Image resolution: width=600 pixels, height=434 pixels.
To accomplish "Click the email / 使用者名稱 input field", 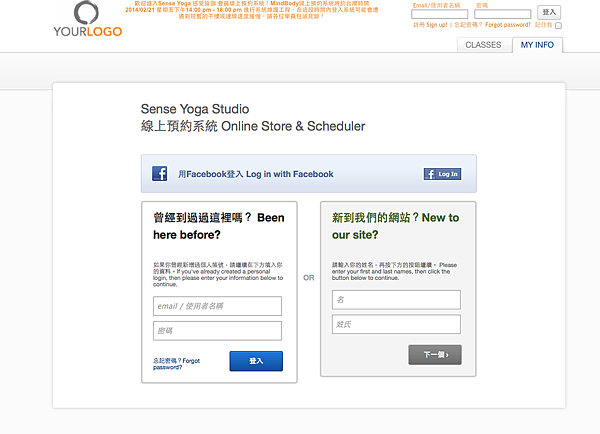I will (x=217, y=306).
